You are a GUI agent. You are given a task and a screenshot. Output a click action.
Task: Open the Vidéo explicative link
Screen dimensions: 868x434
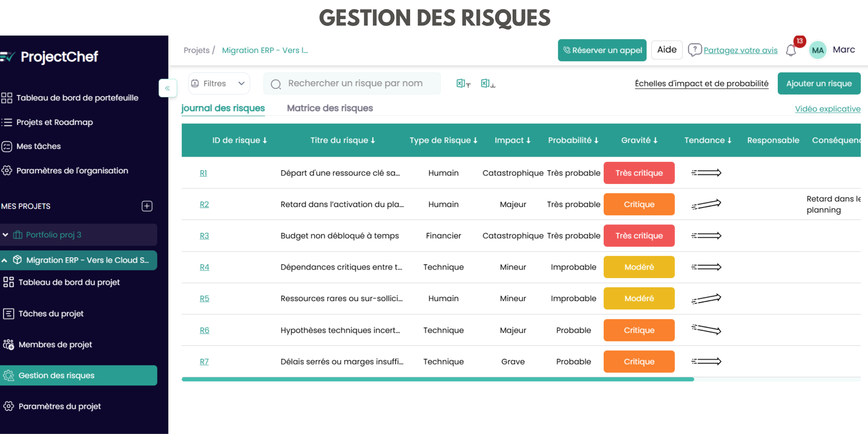(x=828, y=109)
